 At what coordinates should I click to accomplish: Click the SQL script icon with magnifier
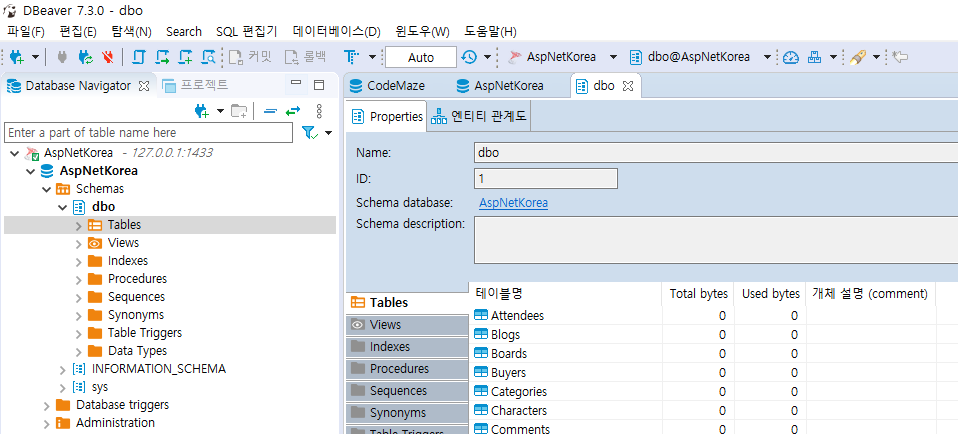(208, 57)
